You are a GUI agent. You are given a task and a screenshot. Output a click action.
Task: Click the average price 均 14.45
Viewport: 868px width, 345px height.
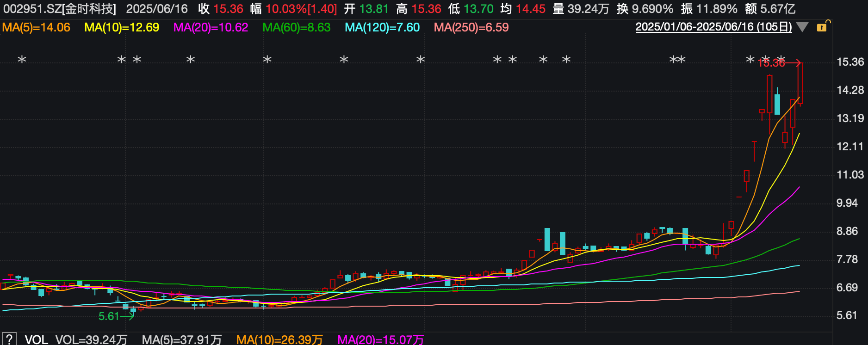coord(523,9)
